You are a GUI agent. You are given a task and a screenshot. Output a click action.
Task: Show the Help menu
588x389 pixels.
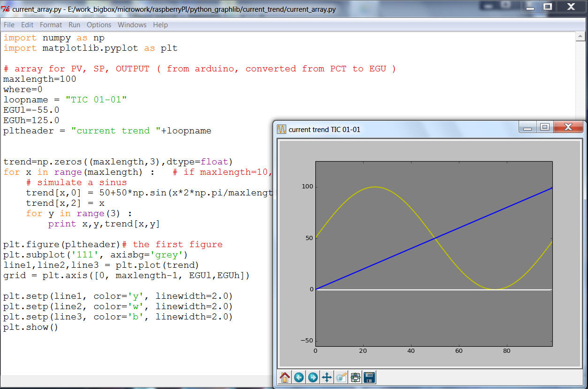click(160, 25)
